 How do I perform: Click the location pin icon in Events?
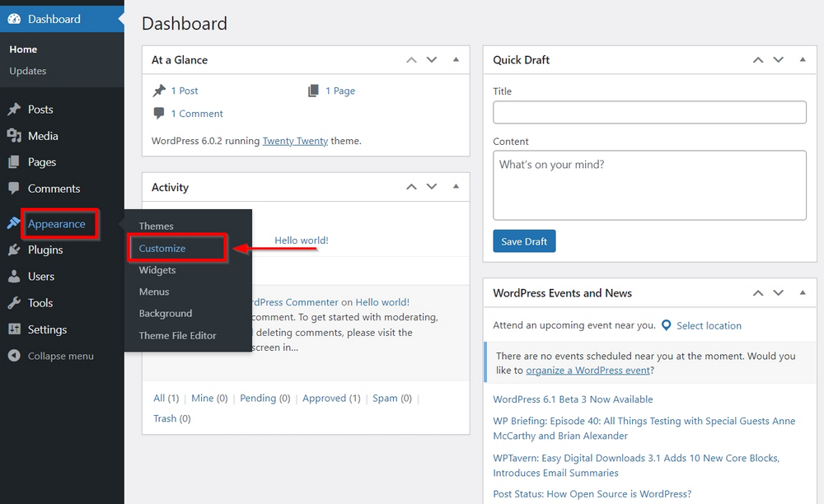click(x=666, y=325)
